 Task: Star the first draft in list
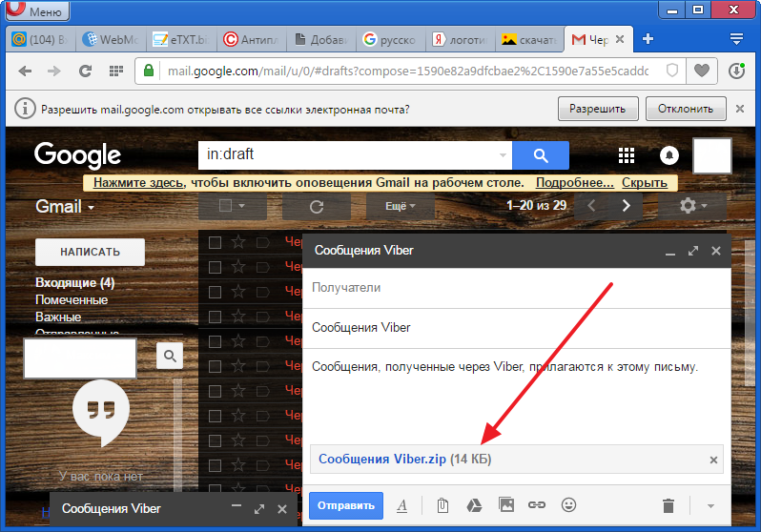click(237, 242)
